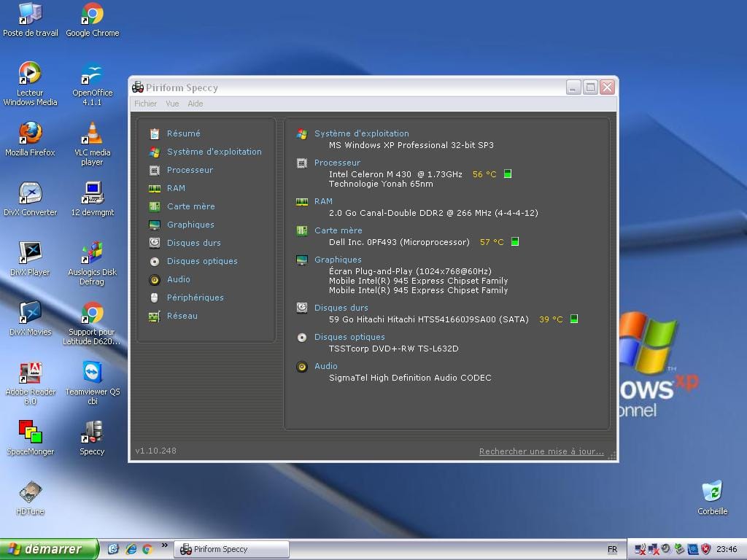Open the Aide menu
The image size is (747, 560).
point(196,104)
